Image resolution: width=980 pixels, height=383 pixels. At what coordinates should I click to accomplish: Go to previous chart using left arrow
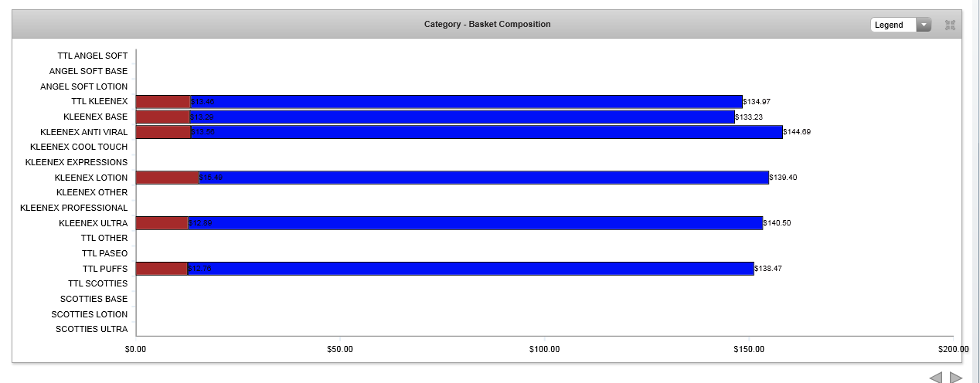pyautogui.click(x=935, y=377)
